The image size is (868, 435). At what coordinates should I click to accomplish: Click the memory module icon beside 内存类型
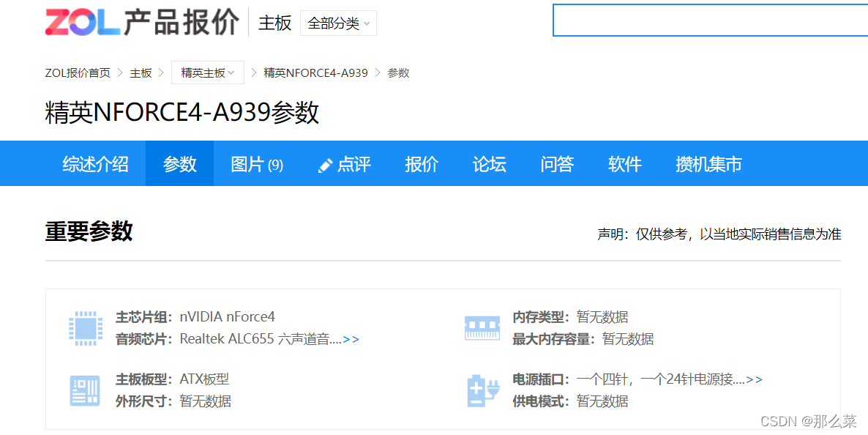pyautogui.click(x=482, y=328)
